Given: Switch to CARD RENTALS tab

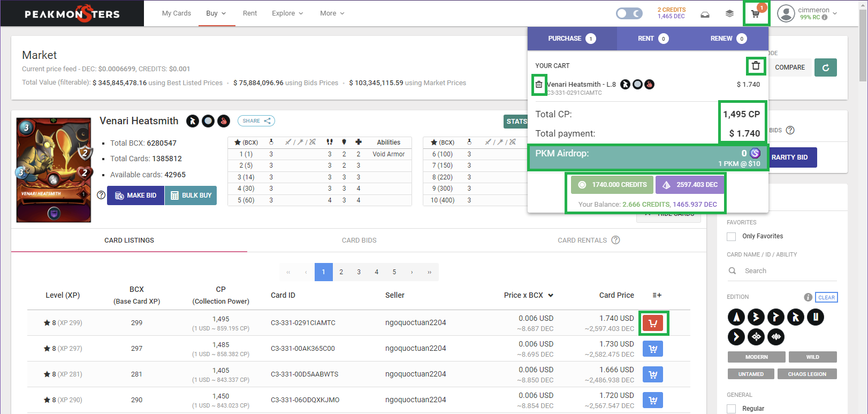Looking at the screenshot, I should 589,240.
